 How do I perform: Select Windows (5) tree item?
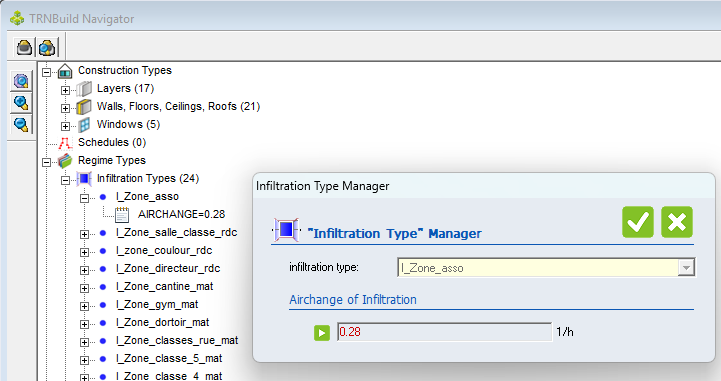pos(128,124)
